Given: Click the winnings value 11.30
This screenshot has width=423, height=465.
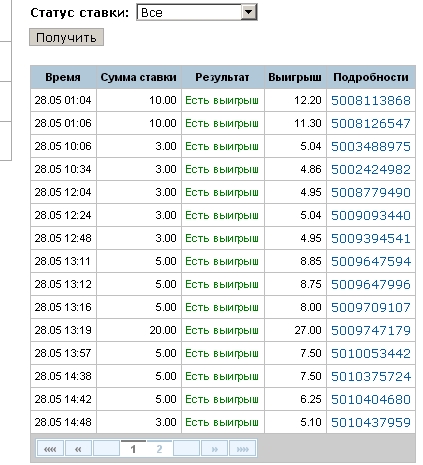Looking at the screenshot, I should point(308,123).
